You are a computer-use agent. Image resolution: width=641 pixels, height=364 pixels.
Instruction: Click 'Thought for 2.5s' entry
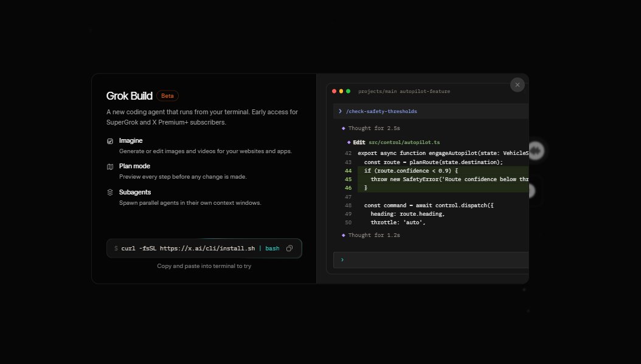coord(373,128)
